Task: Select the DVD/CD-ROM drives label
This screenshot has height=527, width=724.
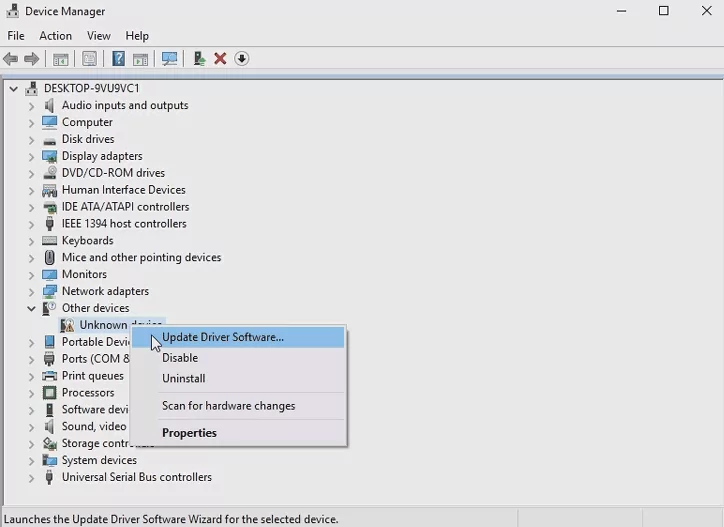Action: (x=114, y=173)
